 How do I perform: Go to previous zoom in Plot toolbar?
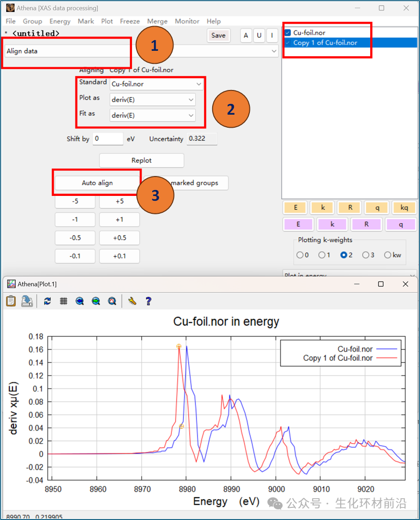click(x=79, y=301)
